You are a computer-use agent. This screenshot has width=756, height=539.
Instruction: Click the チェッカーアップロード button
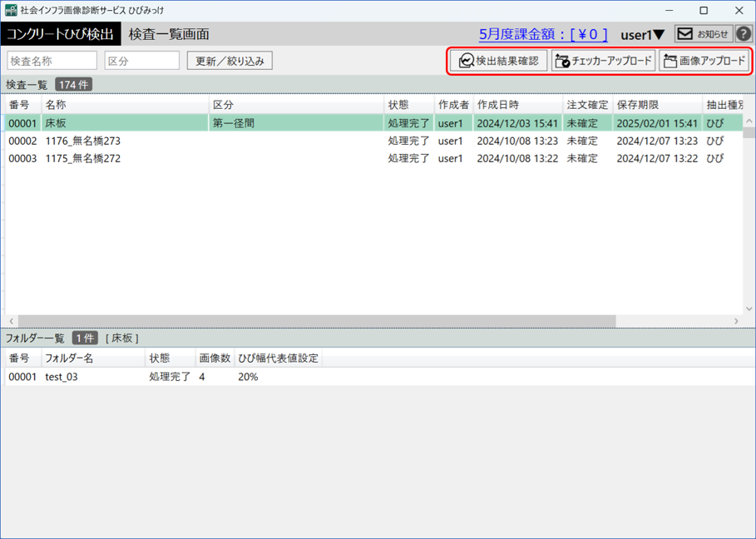pyautogui.click(x=603, y=61)
